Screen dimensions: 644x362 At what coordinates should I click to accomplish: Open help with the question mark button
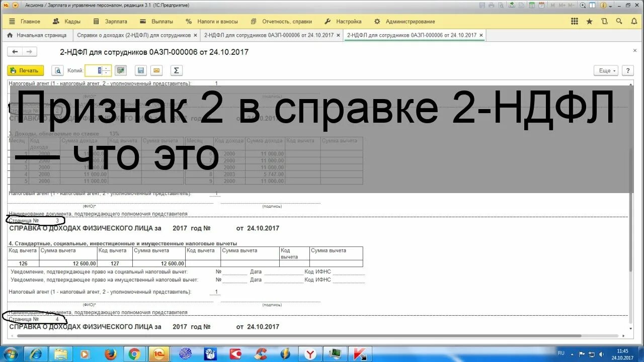[627, 71]
